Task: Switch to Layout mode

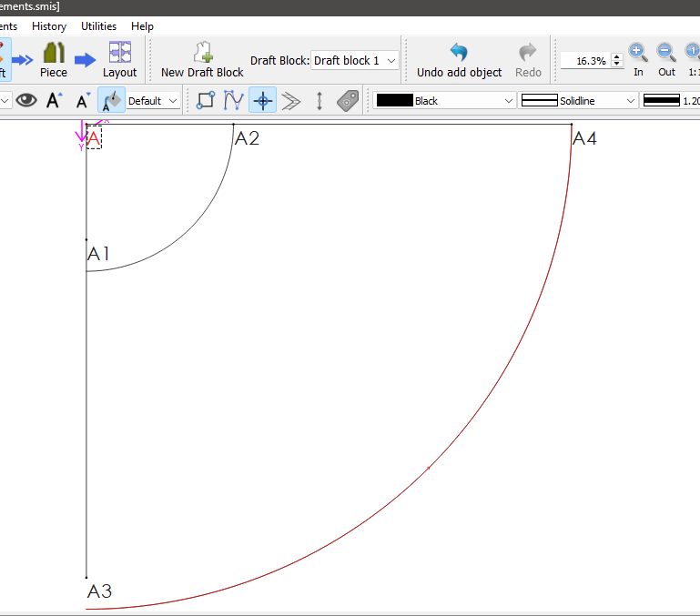Action: [119, 60]
